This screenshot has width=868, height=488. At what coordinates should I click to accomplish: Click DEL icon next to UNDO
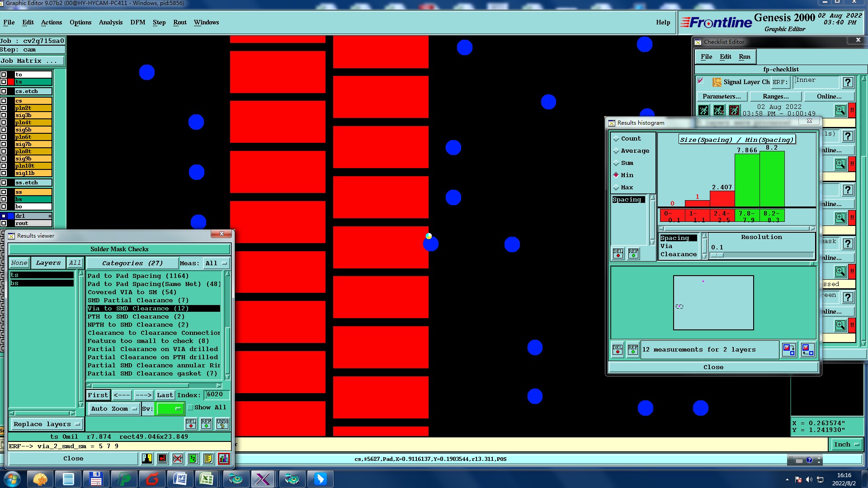(x=191, y=424)
